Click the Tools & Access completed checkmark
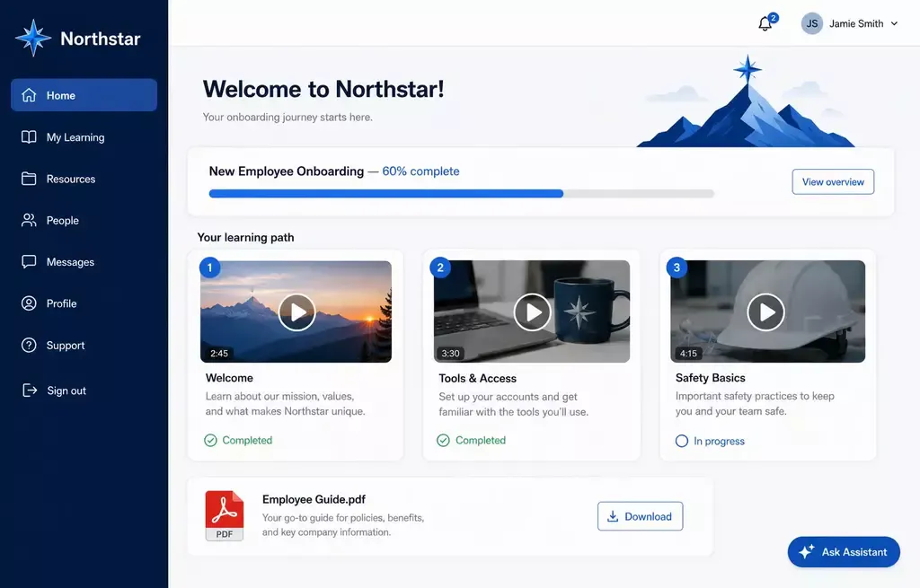 point(443,440)
